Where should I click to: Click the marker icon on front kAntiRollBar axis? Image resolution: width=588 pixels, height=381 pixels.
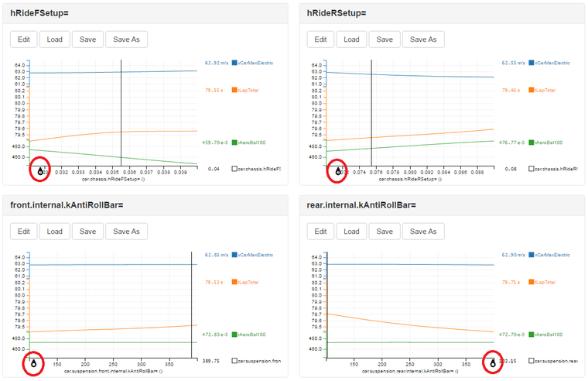[x=34, y=361]
